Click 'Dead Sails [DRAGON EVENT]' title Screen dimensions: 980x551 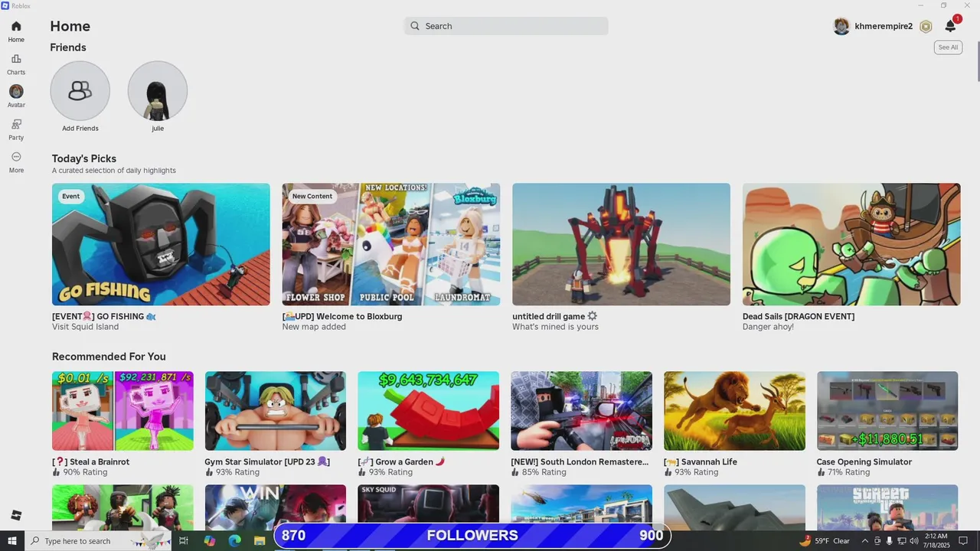coord(799,316)
